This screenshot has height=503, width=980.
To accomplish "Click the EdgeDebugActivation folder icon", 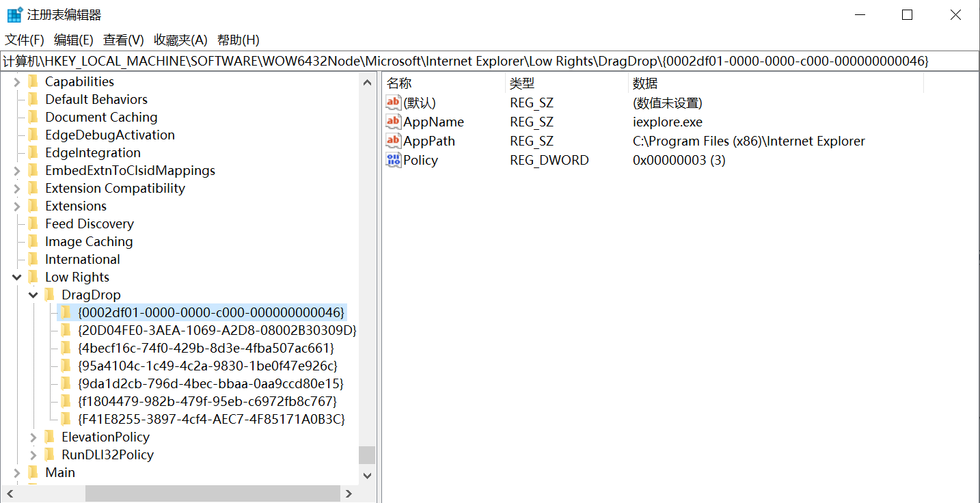I will 33,135.
